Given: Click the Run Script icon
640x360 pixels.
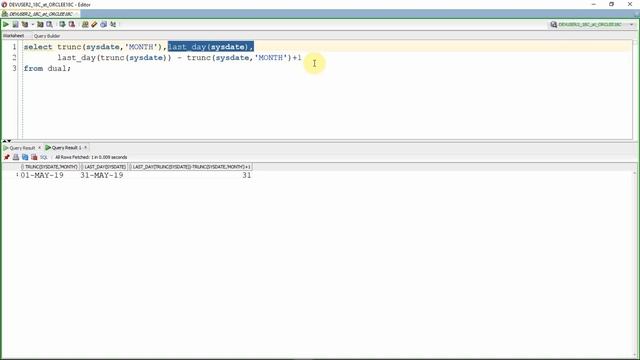Looking at the screenshot, I should (x=15, y=24).
